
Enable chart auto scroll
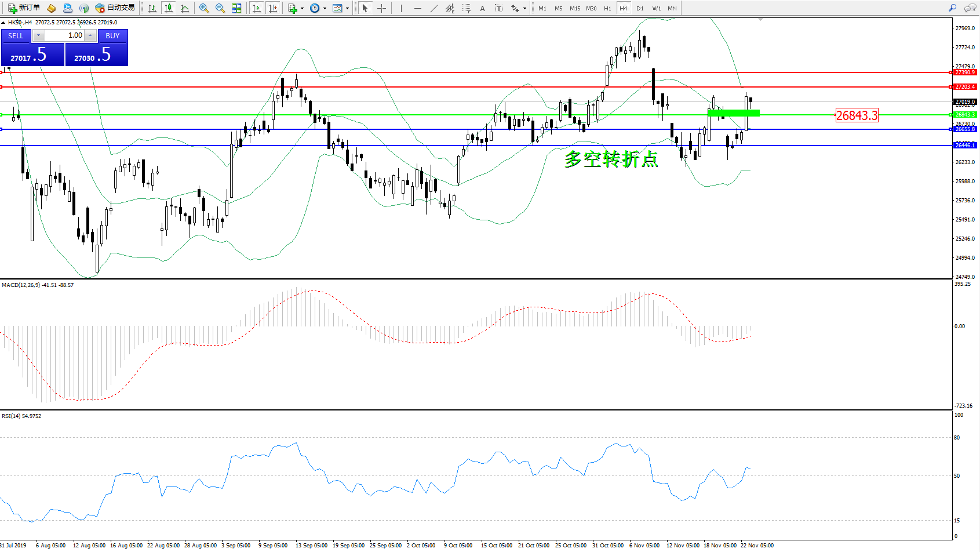pyautogui.click(x=257, y=8)
